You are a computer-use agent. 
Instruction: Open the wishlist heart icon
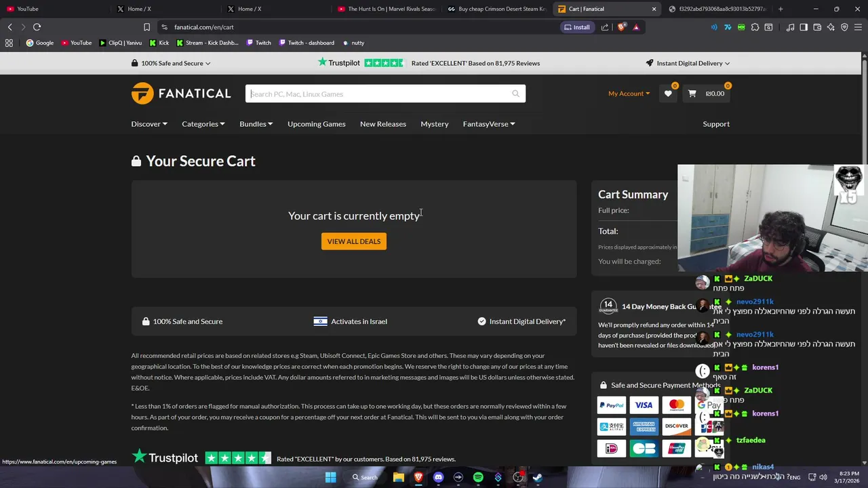[668, 94]
